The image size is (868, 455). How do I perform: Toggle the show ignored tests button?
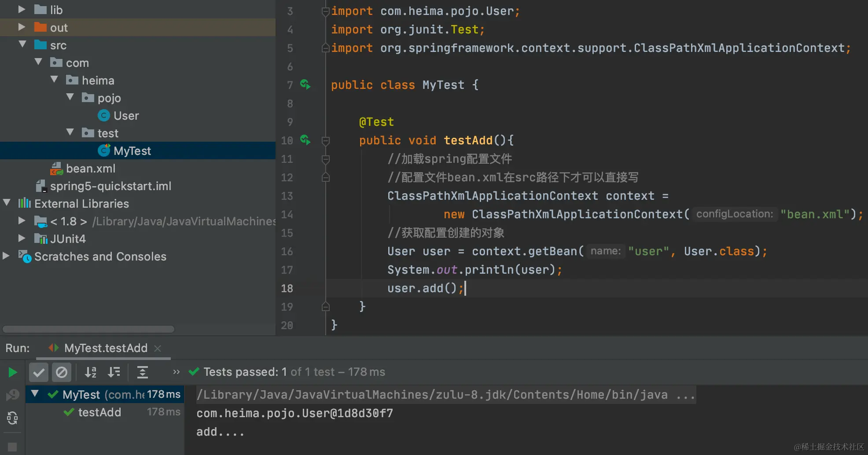(x=62, y=373)
